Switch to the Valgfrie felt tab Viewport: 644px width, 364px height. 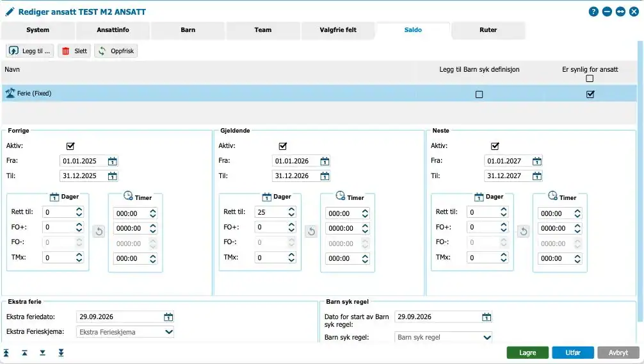338,30
